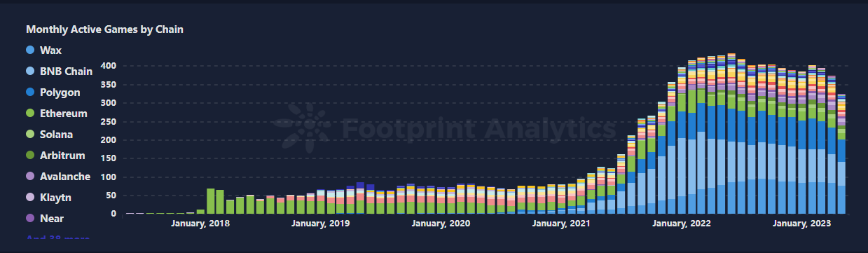Click the Wax legend color dot
The height and width of the screenshot is (253, 868).
click(30, 50)
